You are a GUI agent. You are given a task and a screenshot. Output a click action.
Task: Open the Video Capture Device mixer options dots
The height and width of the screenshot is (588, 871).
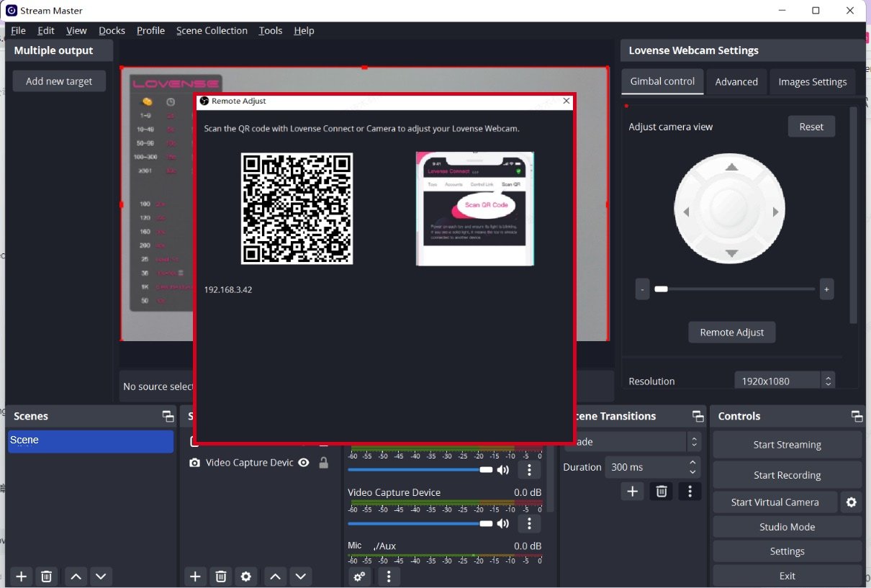[x=529, y=523]
